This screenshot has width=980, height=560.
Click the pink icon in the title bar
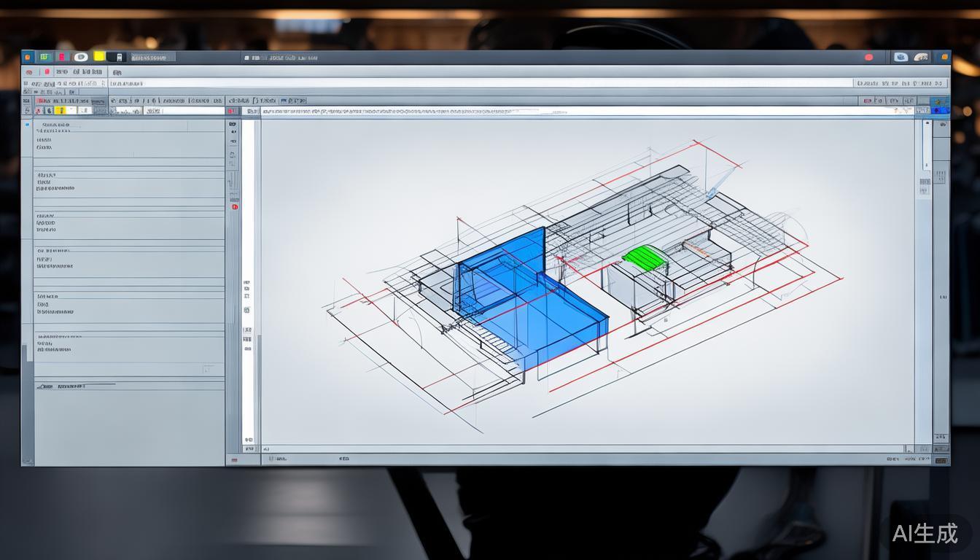coord(62,57)
